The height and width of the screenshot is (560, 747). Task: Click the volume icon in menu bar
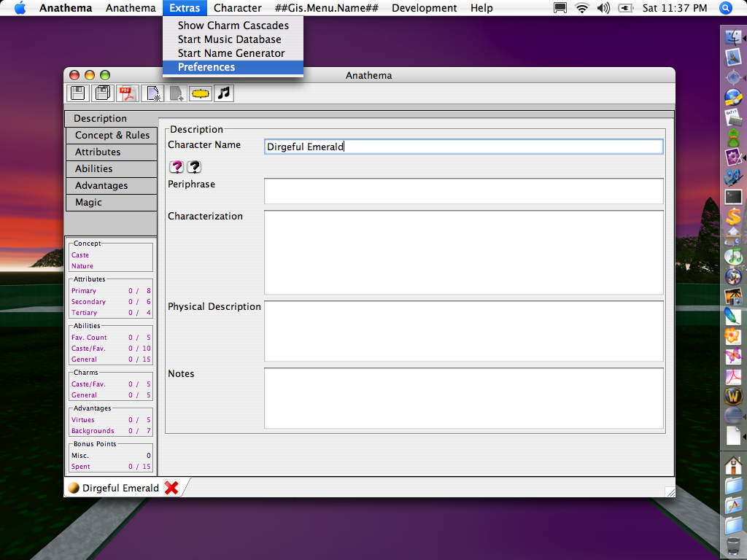coord(603,8)
